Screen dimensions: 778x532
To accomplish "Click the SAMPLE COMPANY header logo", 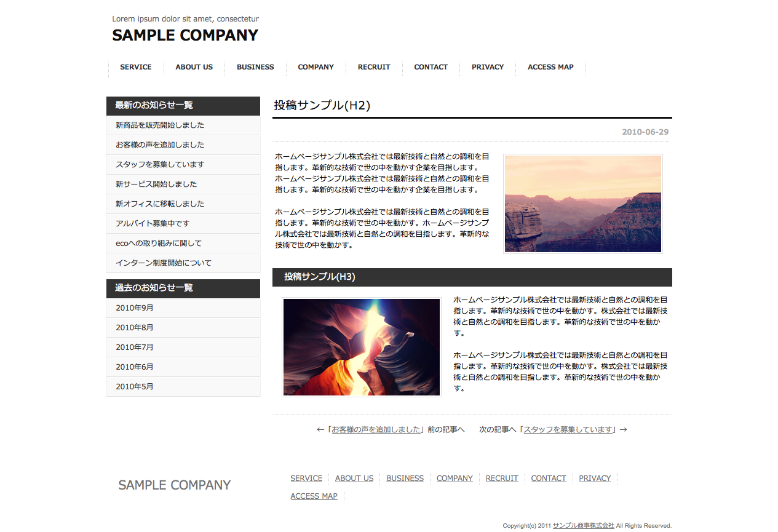I will pyautogui.click(x=185, y=36).
